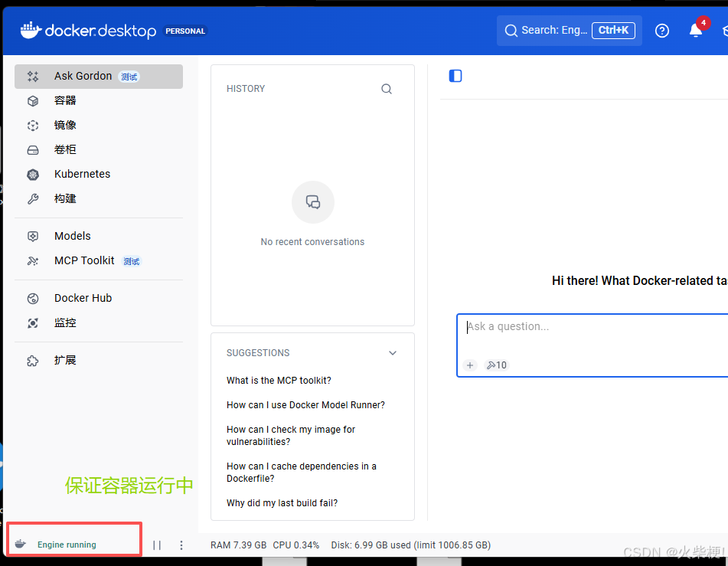Toggle the history side panel icon
The width and height of the screenshot is (728, 566).
(x=455, y=76)
